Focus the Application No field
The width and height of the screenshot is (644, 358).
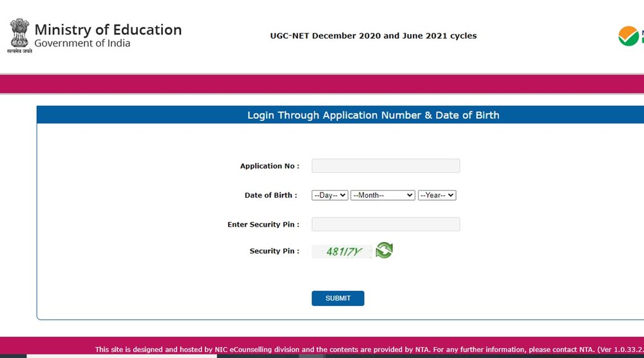point(386,166)
